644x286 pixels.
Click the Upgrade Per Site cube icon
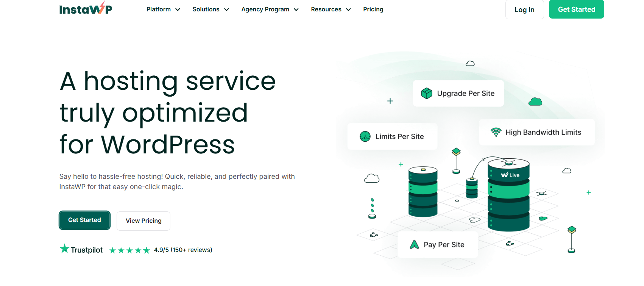click(427, 93)
